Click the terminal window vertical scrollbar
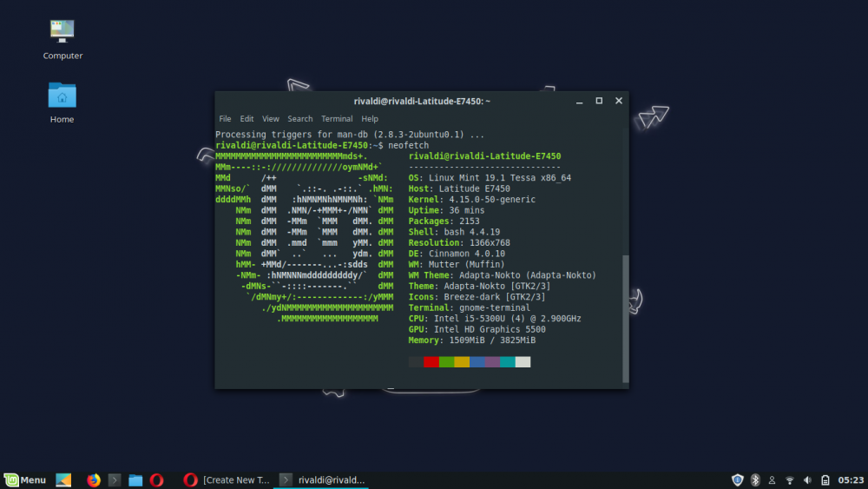This screenshot has width=868, height=489. point(625,317)
